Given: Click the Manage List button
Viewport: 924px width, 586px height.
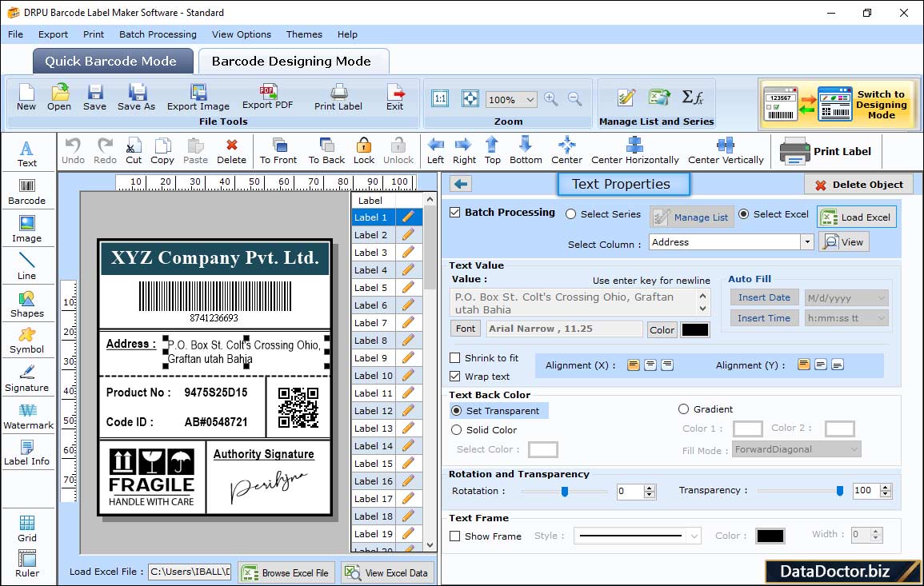Looking at the screenshot, I should point(692,217).
